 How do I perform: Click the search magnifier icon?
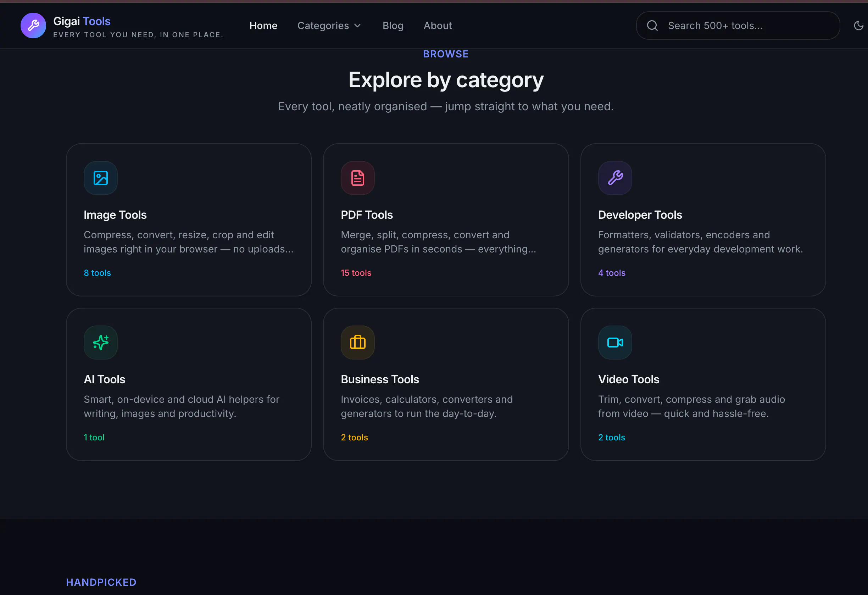pos(652,26)
